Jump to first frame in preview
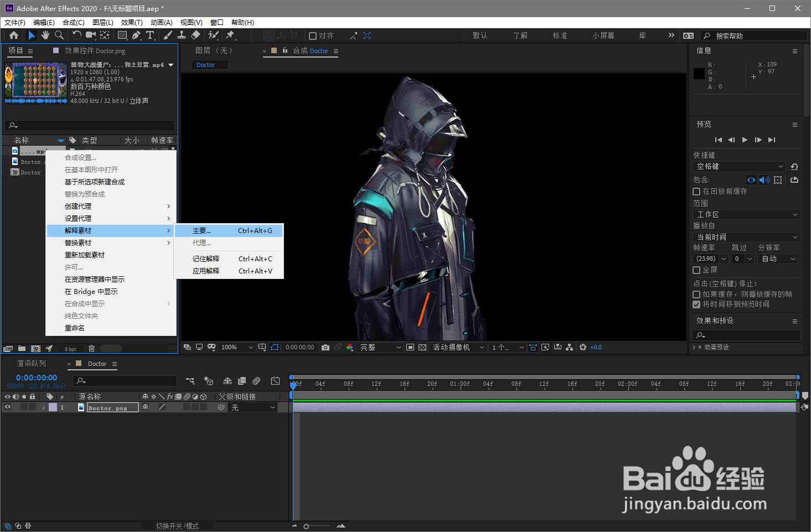Image resolution: width=811 pixels, height=532 pixels. (x=718, y=140)
